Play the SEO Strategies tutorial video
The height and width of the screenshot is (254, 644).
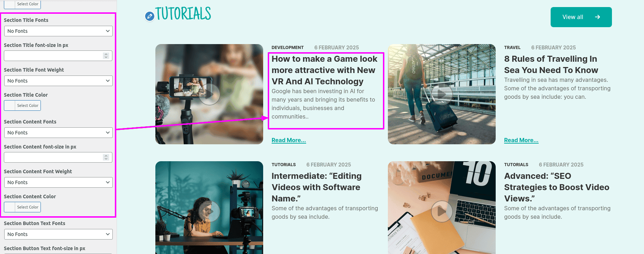click(442, 211)
